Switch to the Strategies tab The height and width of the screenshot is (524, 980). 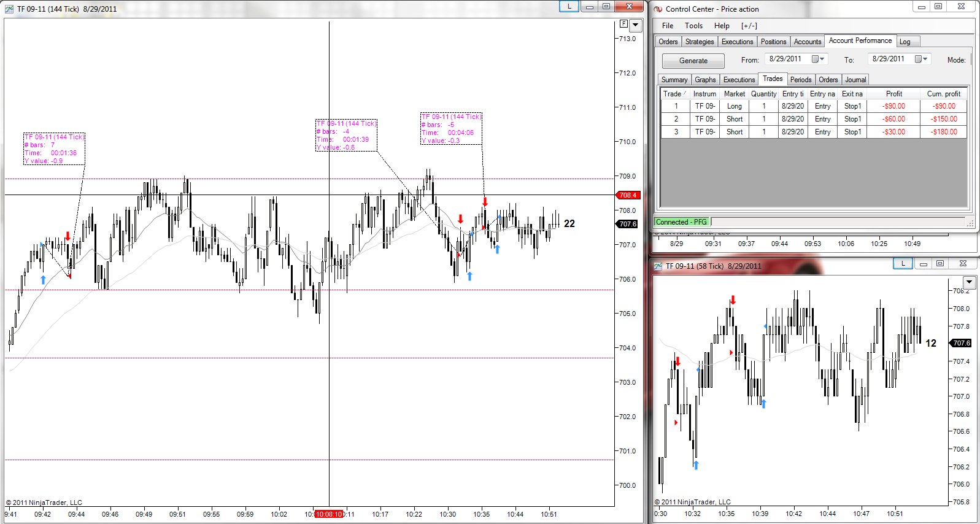click(700, 42)
